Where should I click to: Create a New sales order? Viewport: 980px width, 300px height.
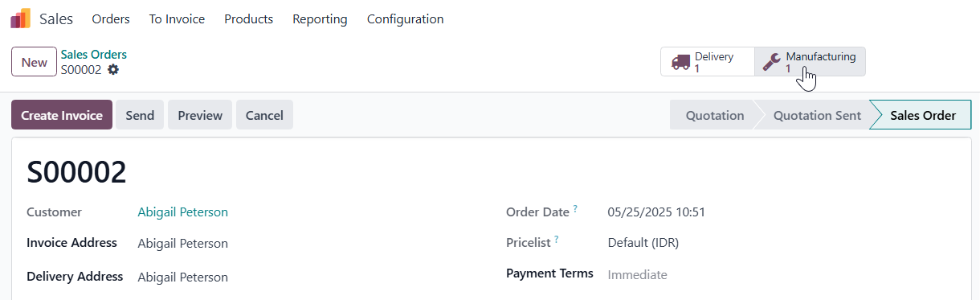34,62
